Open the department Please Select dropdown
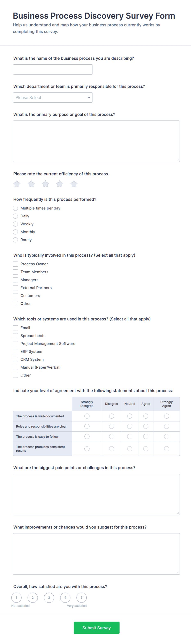191x644 pixels. pyautogui.click(x=53, y=97)
